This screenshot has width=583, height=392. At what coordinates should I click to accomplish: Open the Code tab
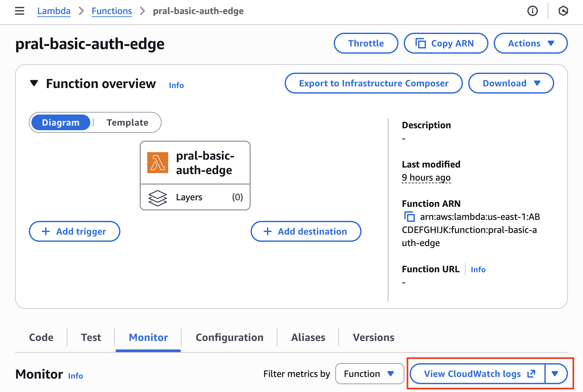(x=41, y=337)
